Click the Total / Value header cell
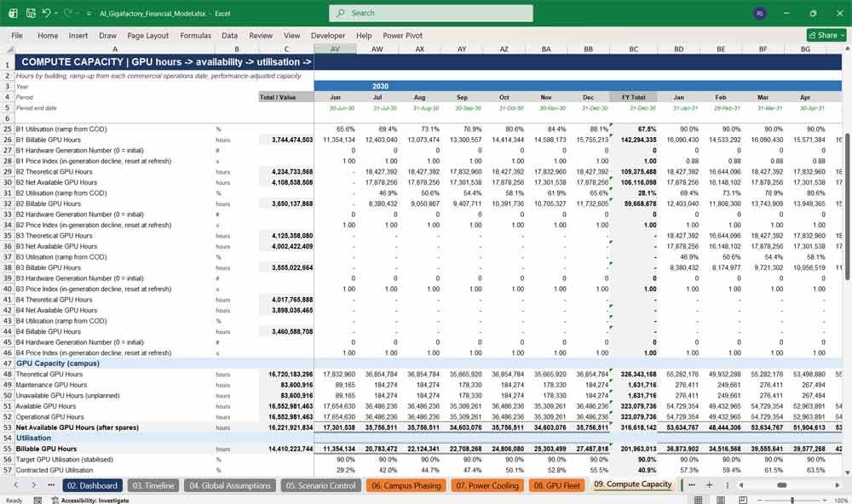The image size is (852, 504). click(x=285, y=97)
